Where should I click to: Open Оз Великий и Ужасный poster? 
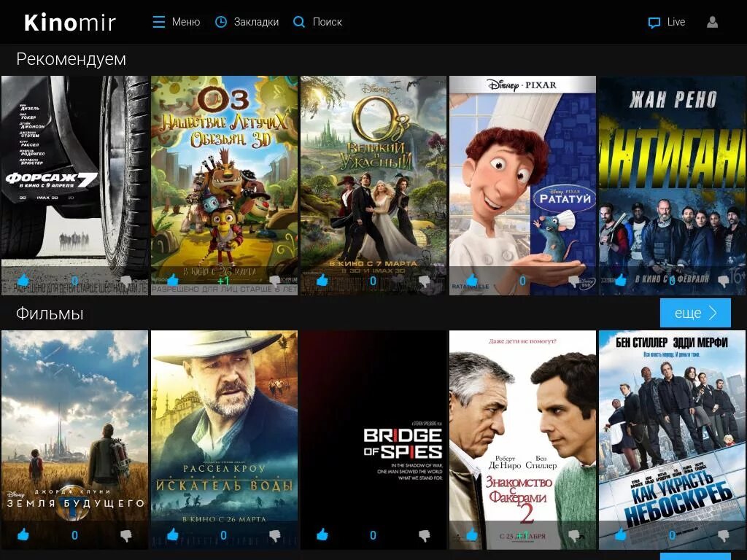(373, 185)
